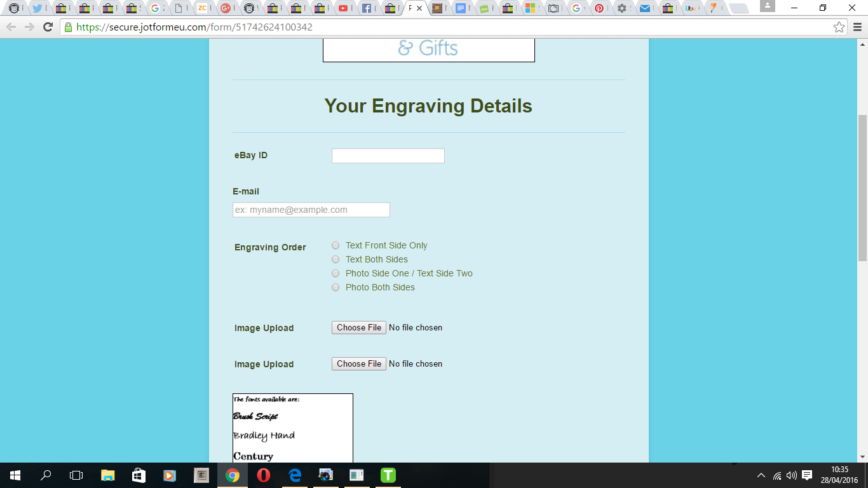
Task: Choose "Photo Side One / Text Side Two"
Action: [x=336, y=273]
